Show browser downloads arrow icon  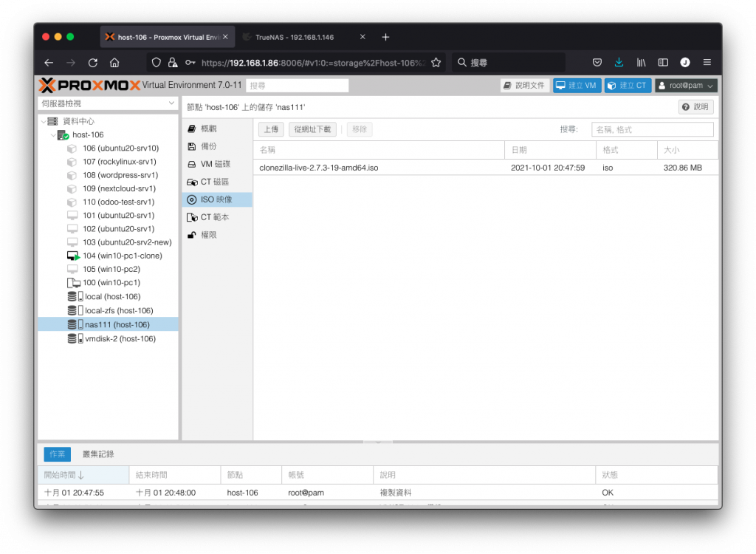[619, 62]
